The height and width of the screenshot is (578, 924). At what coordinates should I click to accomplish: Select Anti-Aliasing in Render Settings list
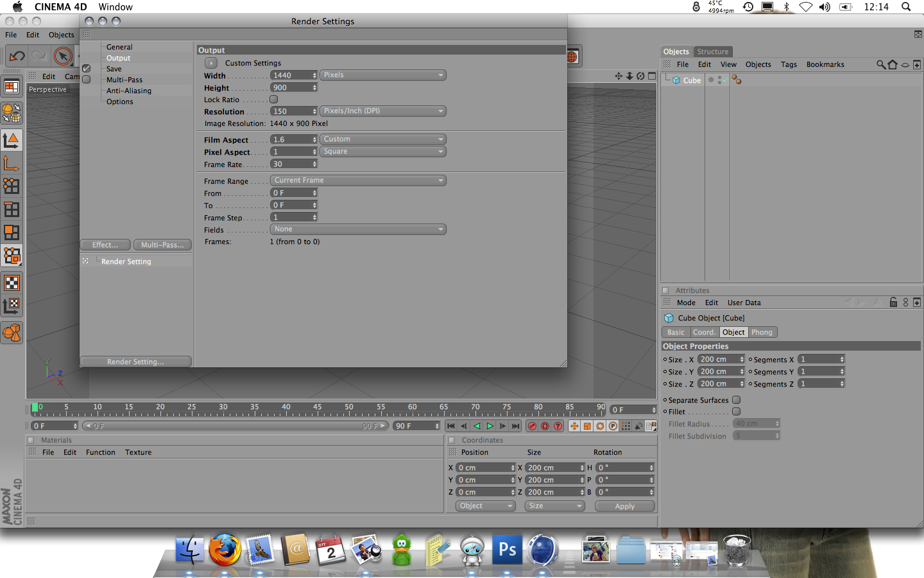[129, 91]
